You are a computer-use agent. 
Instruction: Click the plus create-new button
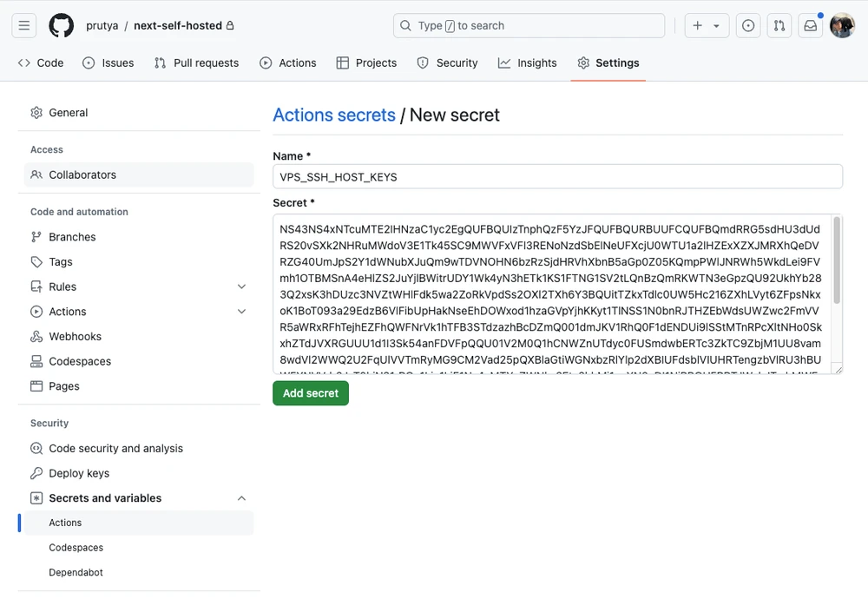[706, 26]
